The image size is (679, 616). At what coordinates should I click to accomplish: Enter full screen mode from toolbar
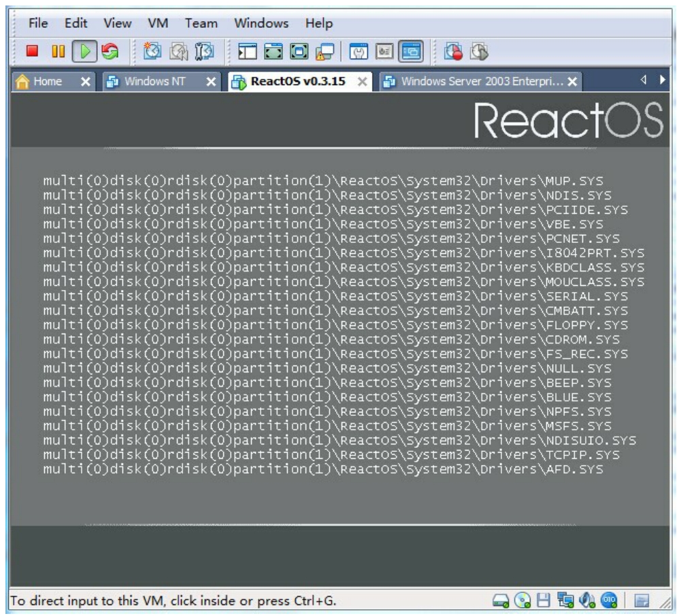[x=272, y=51]
